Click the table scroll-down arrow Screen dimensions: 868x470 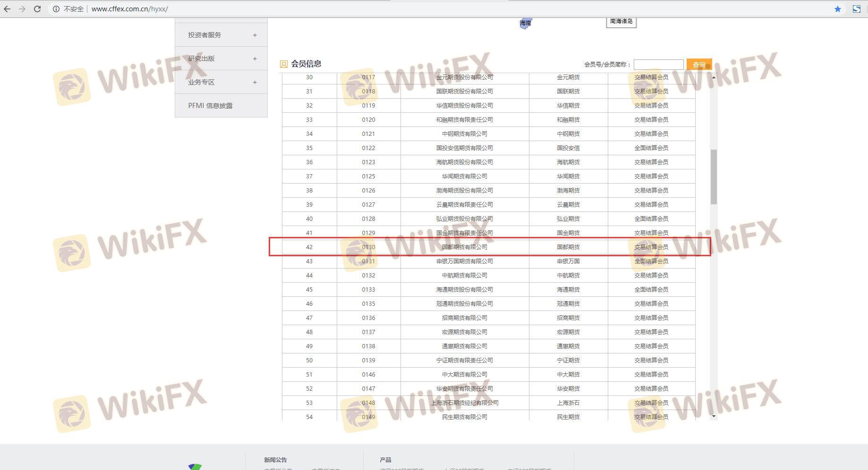pyautogui.click(x=714, y=416)
